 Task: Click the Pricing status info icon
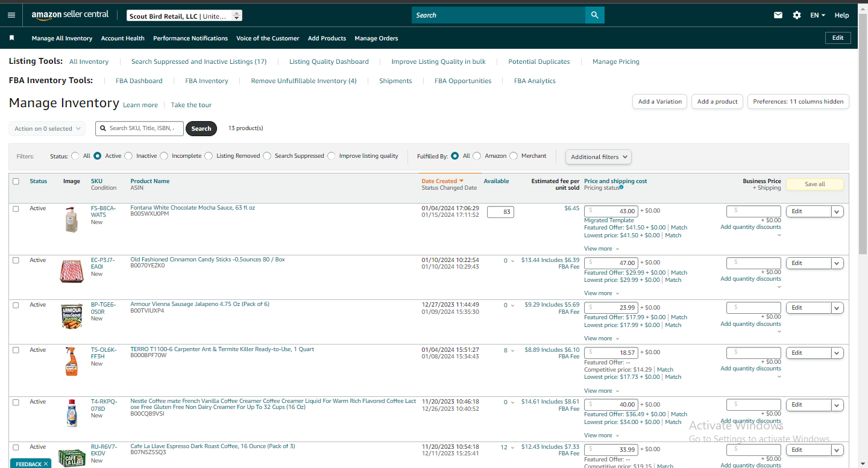coord(621,187)
